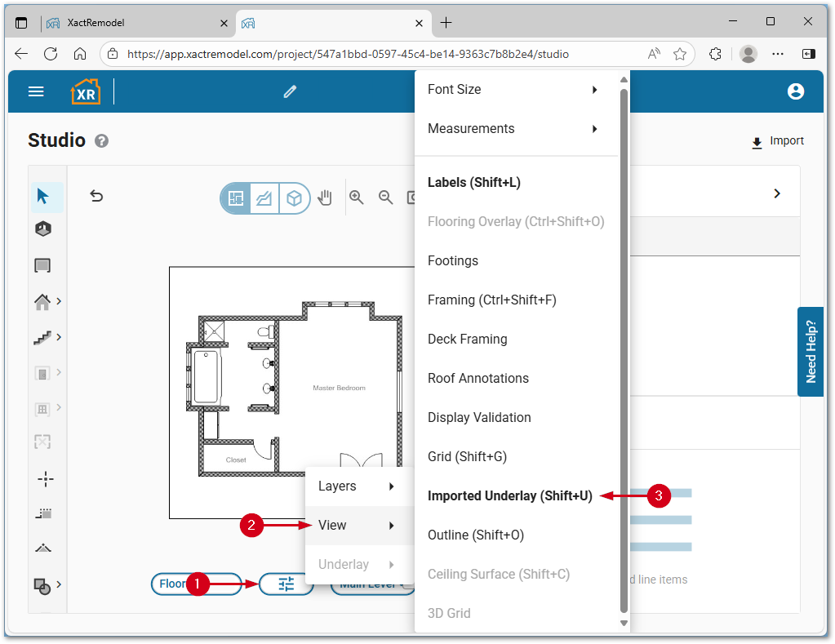Toggle Imported Underlay (Shift+U) option
Screen dimensions: 835x644
[509, 496]
